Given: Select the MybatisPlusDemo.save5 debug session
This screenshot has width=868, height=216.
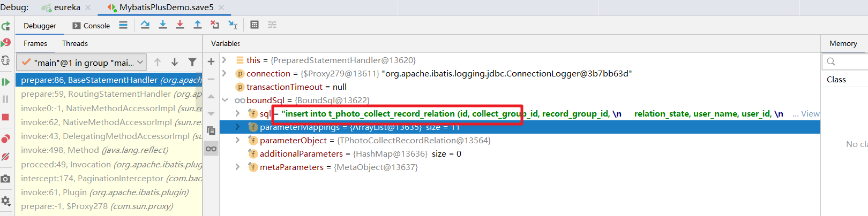Looking at the screenshot, I should pos(166,7).
